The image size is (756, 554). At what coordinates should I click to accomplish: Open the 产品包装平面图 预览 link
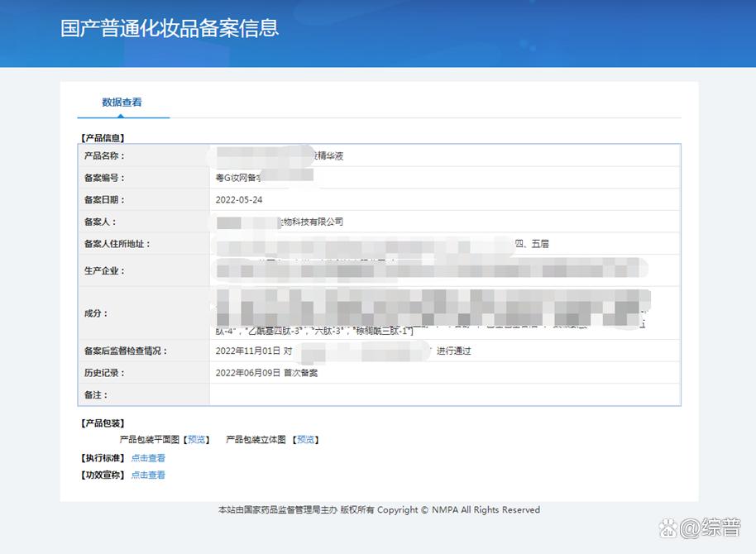point(197,439)
